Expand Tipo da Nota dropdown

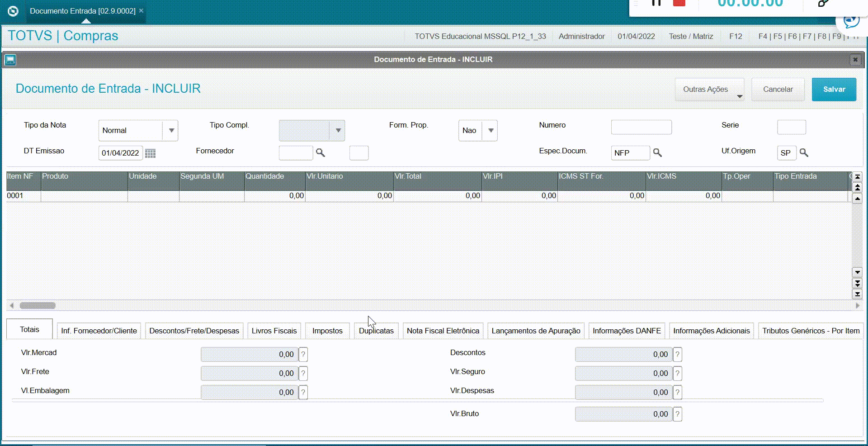(171, 130)
